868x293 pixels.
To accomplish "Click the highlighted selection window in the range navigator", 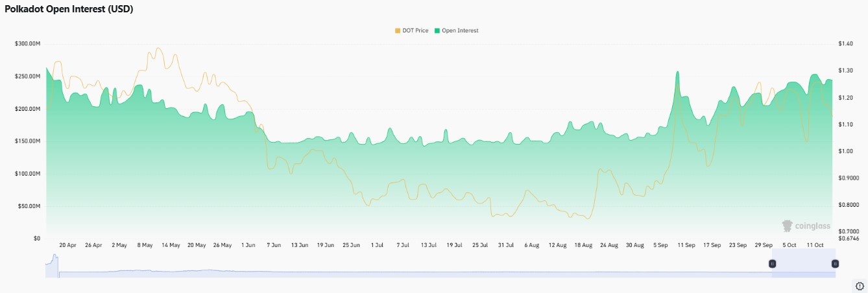I will [803, 264].
